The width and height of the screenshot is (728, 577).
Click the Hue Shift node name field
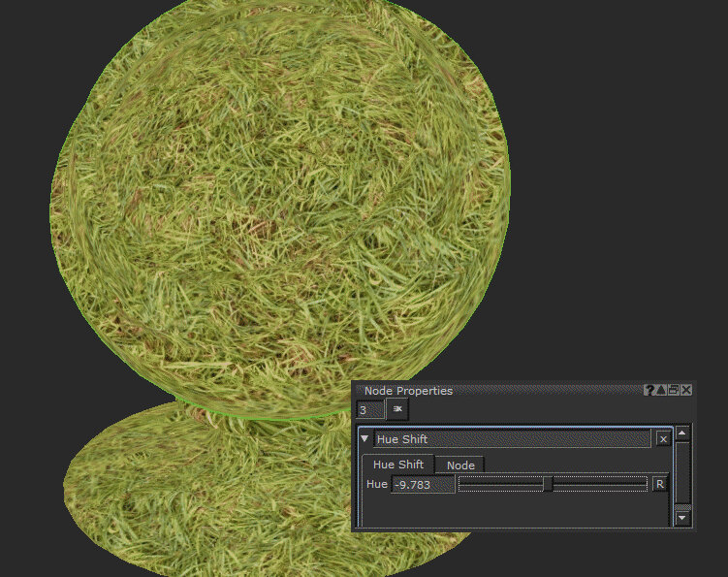pyautogui.click(x=512, y=439)
